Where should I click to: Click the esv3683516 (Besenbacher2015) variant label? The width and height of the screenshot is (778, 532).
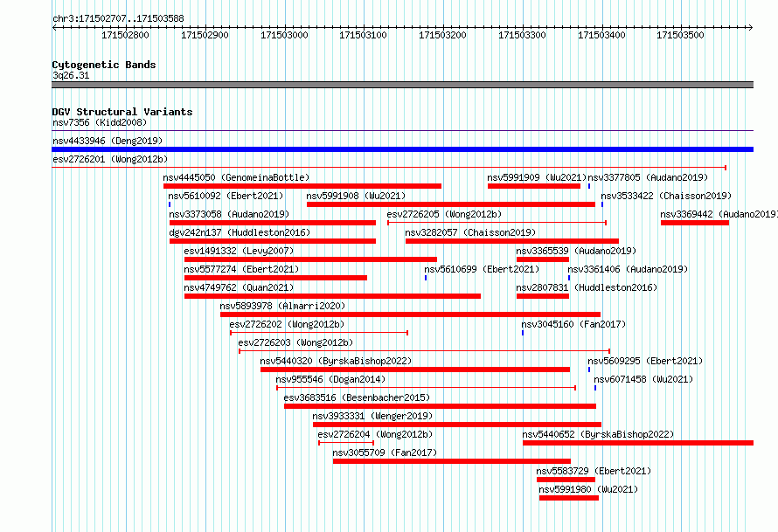pos(357,397)
